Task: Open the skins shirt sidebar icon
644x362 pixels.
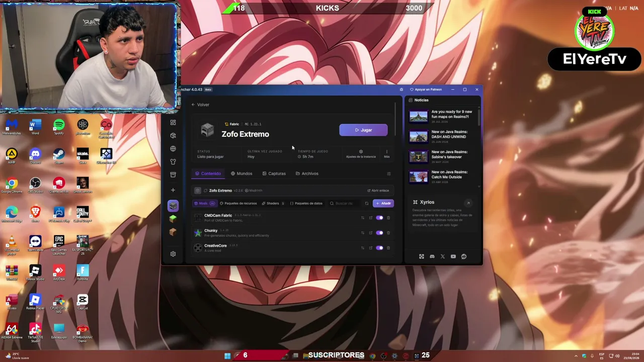Action: (173, 162)
